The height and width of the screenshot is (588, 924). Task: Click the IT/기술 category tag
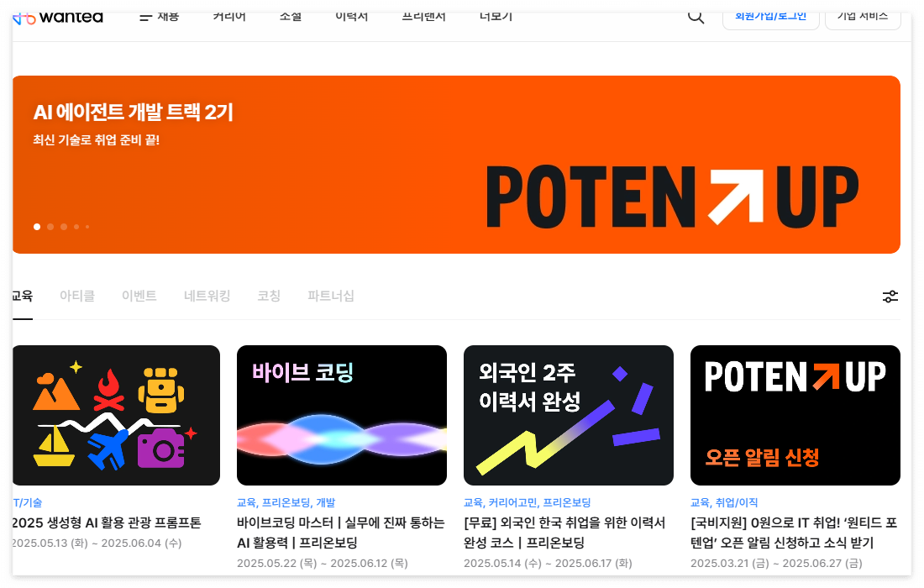coord(27,502)
